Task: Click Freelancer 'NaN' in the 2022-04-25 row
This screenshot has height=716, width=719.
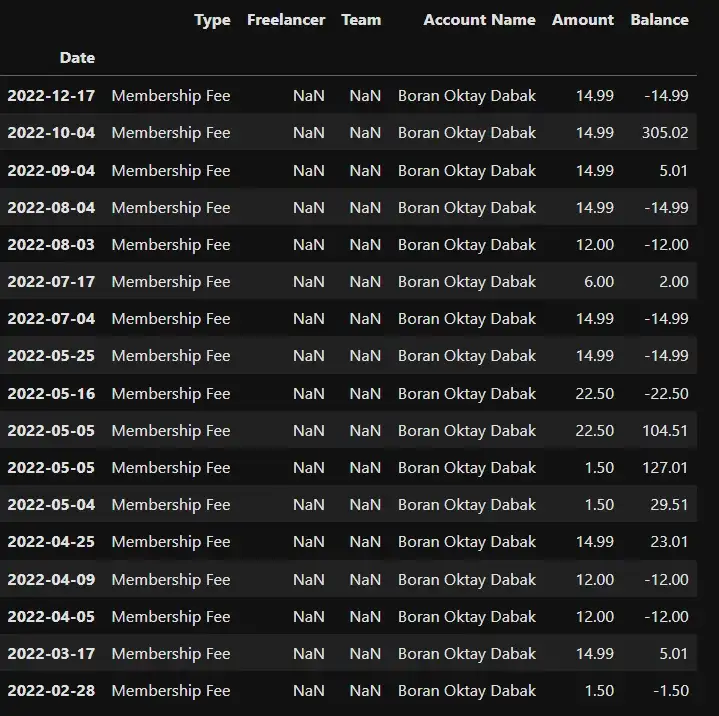Action: (309, 541)
